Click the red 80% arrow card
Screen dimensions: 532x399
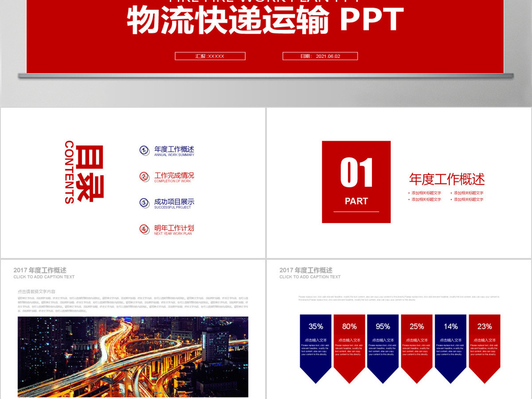click(x=349, y=349)
